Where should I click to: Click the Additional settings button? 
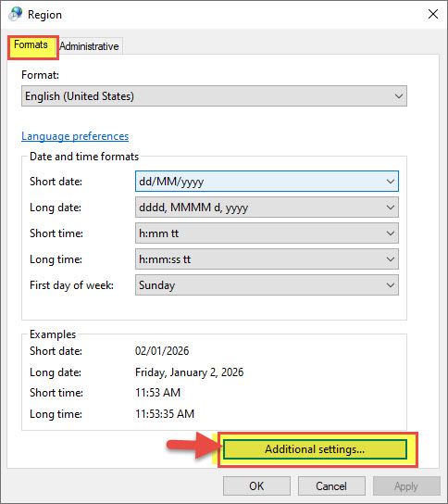pos(315,449)
